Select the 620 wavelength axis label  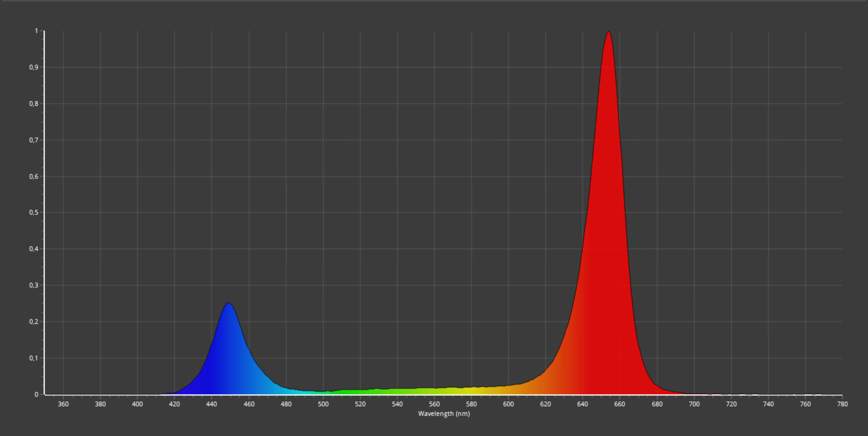[545, 404]
